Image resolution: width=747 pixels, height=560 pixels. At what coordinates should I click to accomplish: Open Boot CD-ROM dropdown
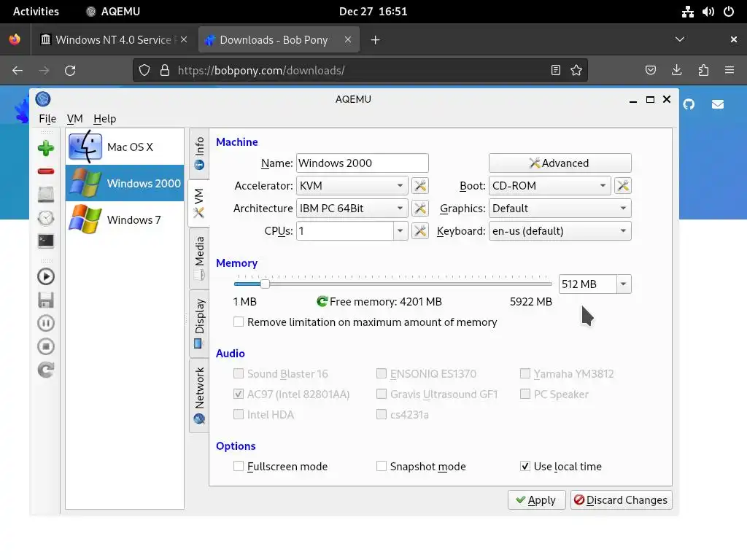550,186
